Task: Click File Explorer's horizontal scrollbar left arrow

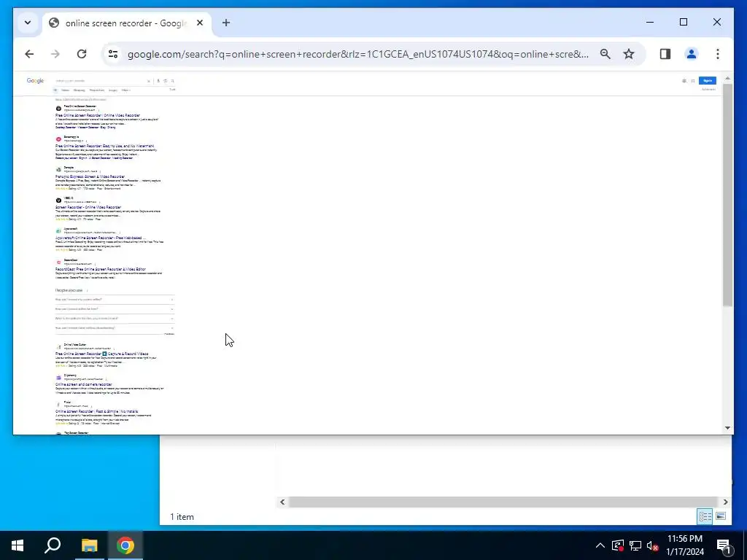Action: pyautogui.click(x=282, y=502)
